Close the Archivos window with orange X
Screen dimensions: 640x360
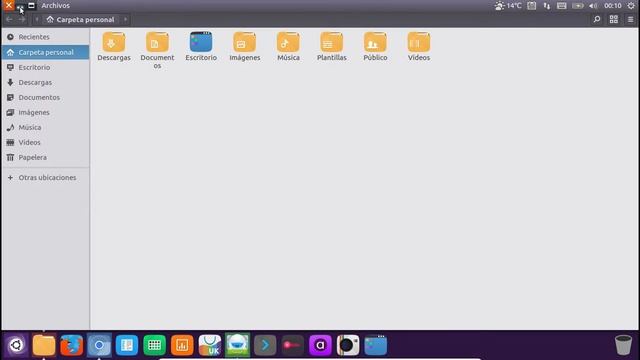tap(8, 5)
